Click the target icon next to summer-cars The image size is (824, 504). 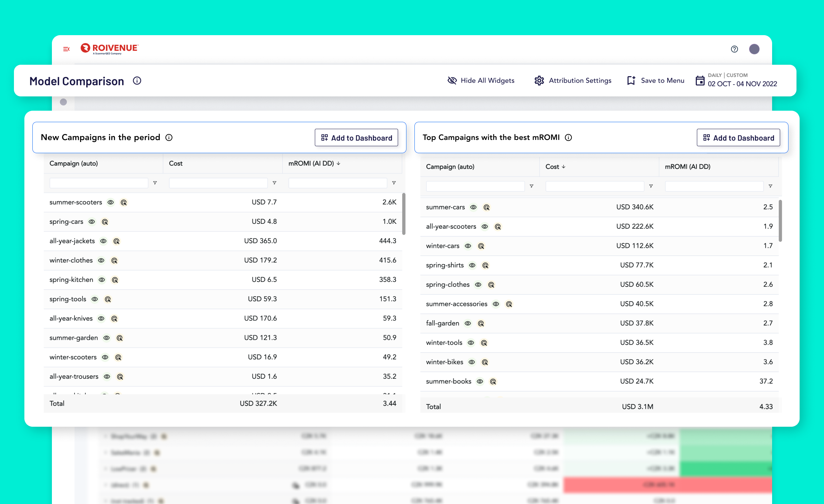pyautogui.click(x=487, y=207)
